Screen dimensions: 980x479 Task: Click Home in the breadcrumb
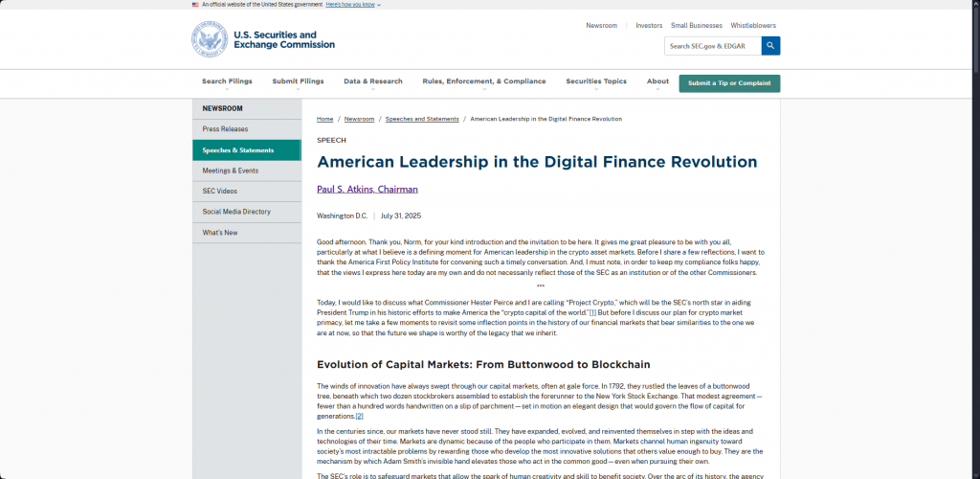pyautogui.click(x=325, y=119)
